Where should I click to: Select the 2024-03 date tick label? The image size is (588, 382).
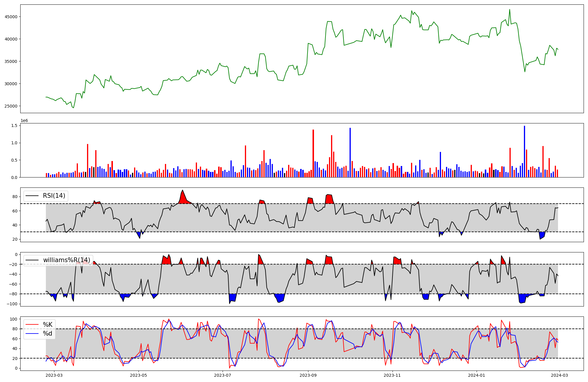point(559,375)
